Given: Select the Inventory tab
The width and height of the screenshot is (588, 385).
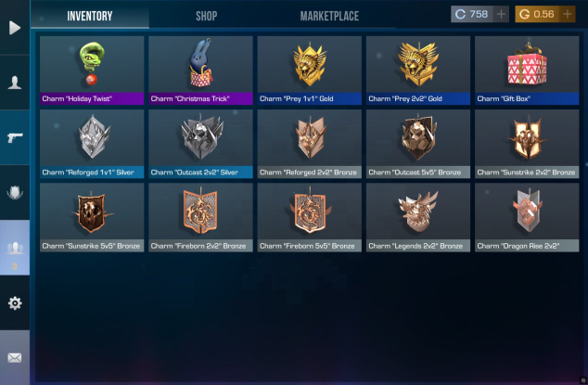Looking at the screenshot, I should [x=90, y=16].
